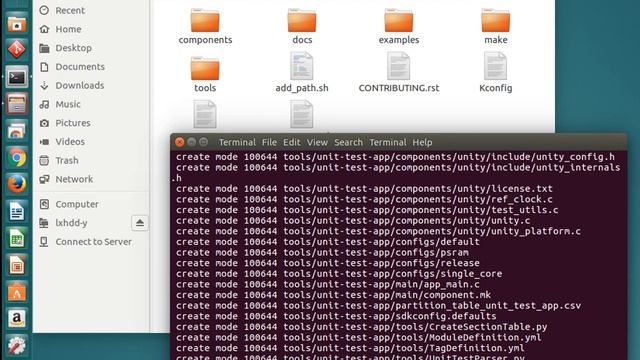
Task: Click the unity/ref_clock.c terminal line
Action: coord(364,199)
